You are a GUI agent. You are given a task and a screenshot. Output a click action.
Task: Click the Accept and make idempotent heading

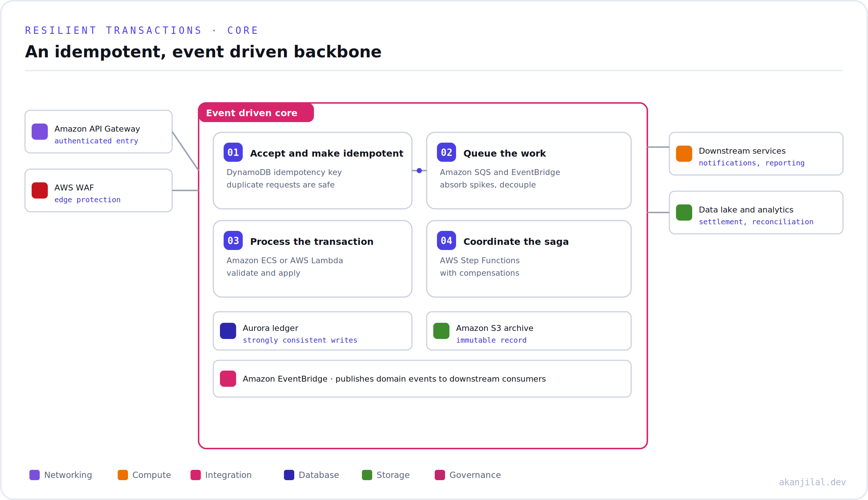327,153
